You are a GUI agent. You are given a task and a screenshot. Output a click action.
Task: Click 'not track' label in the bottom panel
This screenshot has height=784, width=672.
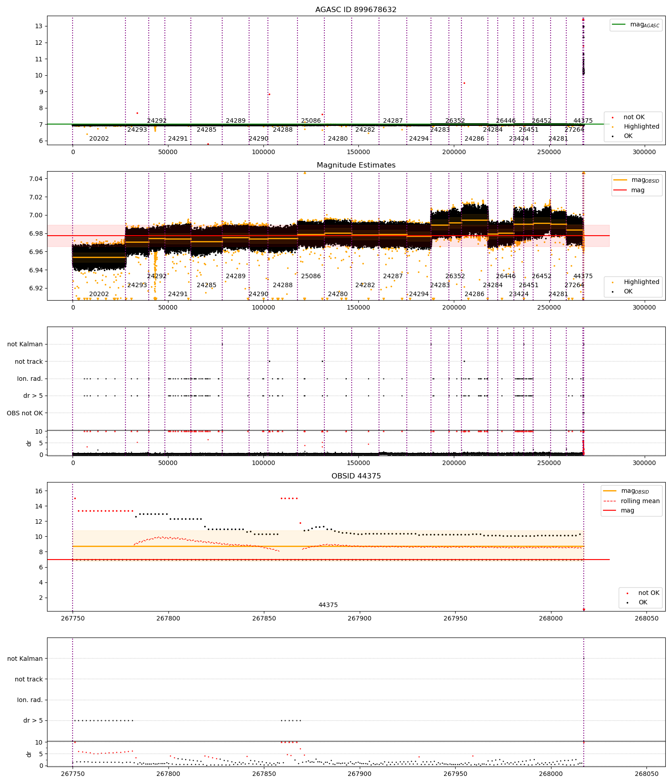(x=29, y=679)
